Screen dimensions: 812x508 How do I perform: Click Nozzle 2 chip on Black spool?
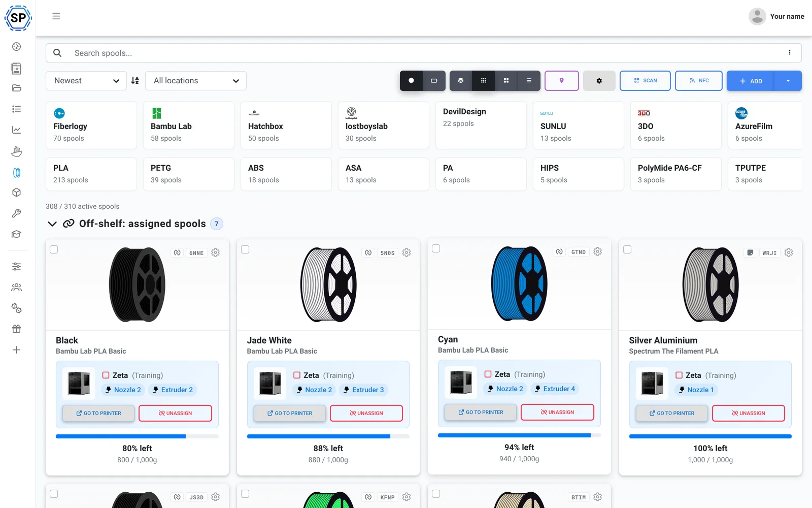pyautogui.click(x=123, y=390)
